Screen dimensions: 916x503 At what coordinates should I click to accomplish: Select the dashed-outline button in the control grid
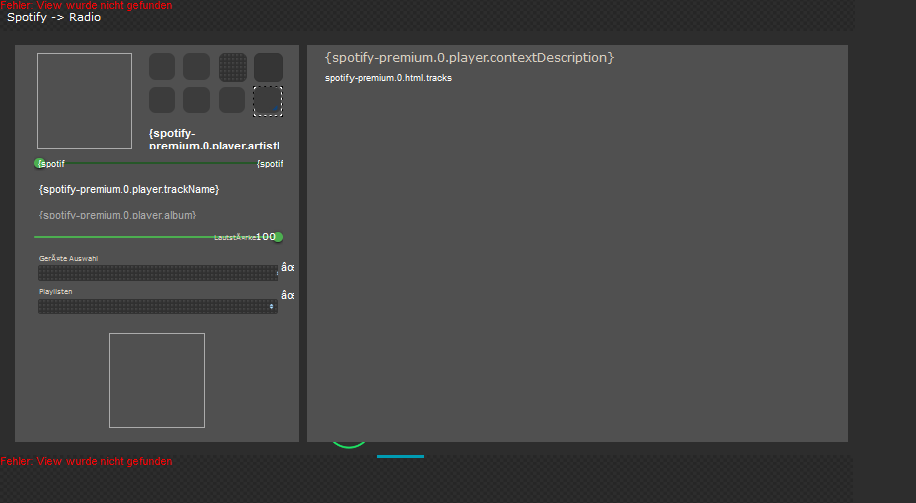[x=267, y=101]
